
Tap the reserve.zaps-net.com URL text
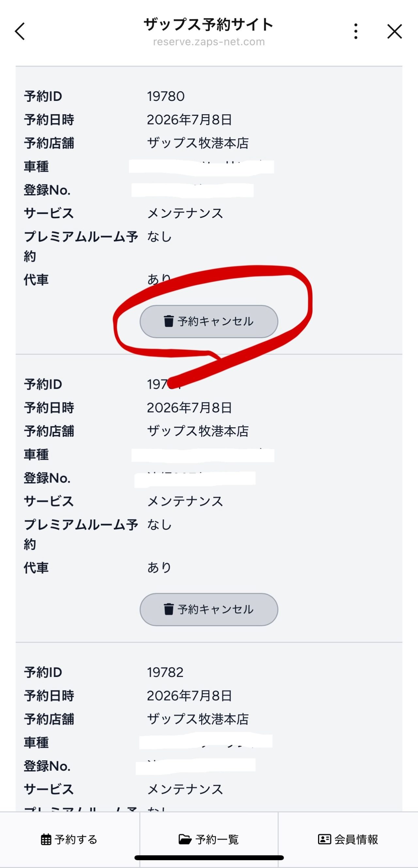click(209, 42)
